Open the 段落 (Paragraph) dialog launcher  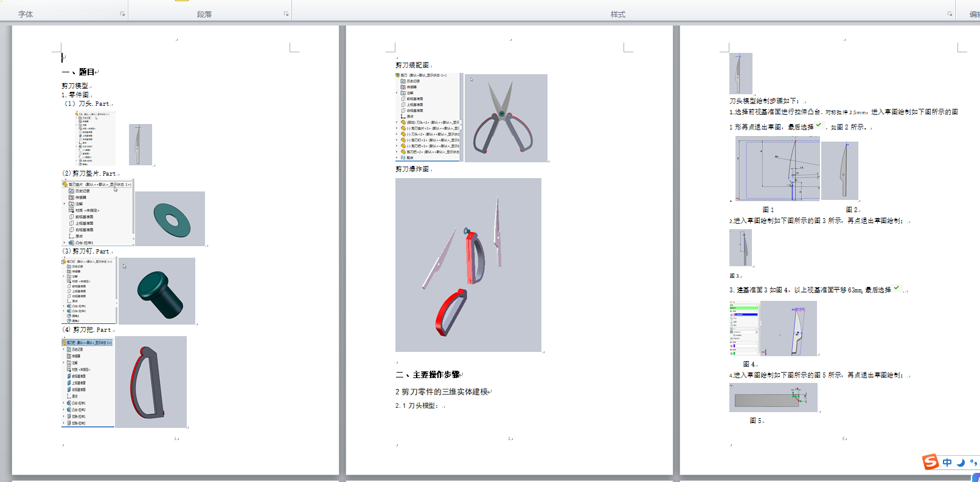coord(286,14)
